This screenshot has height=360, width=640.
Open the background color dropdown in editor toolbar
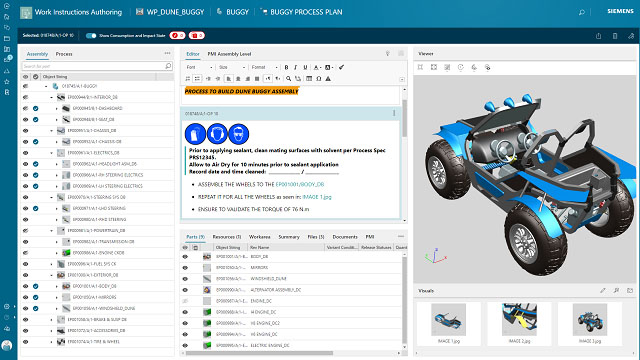[329, 67]
